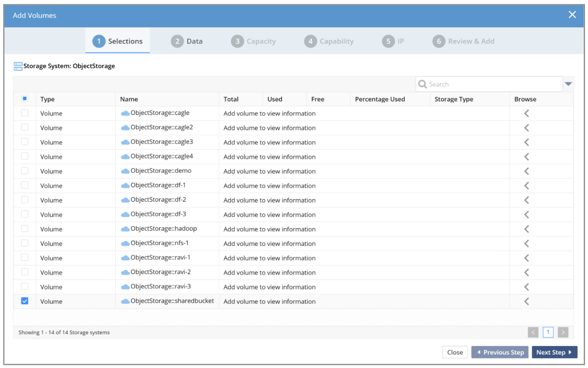Click browse arrow for ObjectStorage::ravi-1 row
The width and height of the screenshot is (588, 368).
point(526,258)
